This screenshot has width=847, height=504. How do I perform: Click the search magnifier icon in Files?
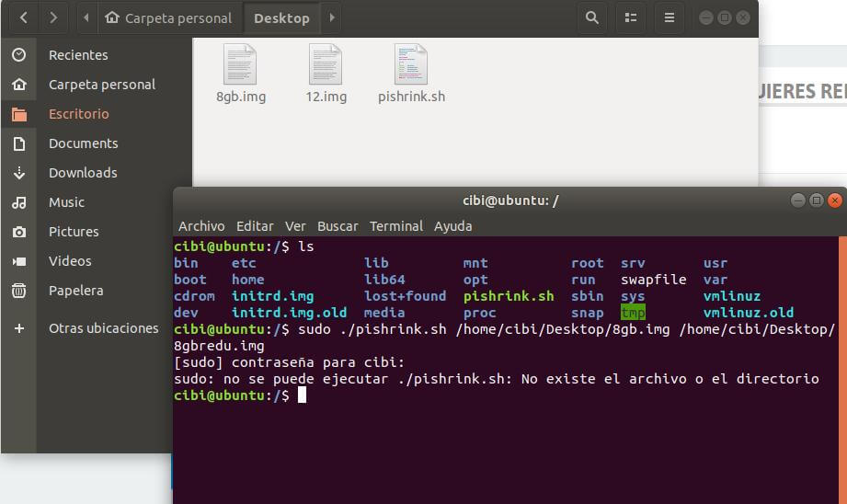[x=591, y=17]
